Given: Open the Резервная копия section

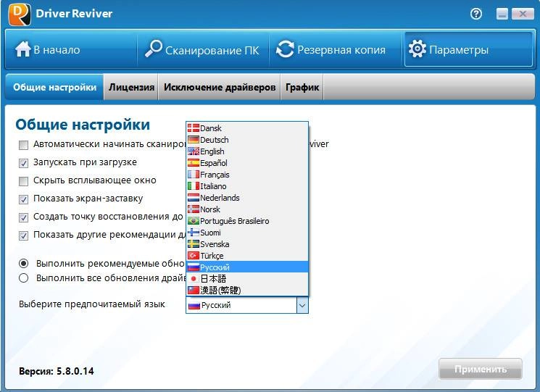Looking at the screenshot, I should (x=335, y=49).
